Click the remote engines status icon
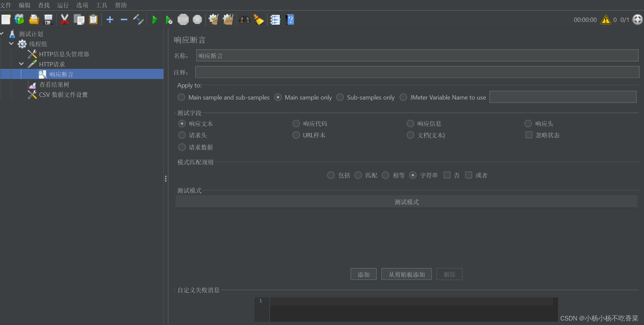 point(638,20)
